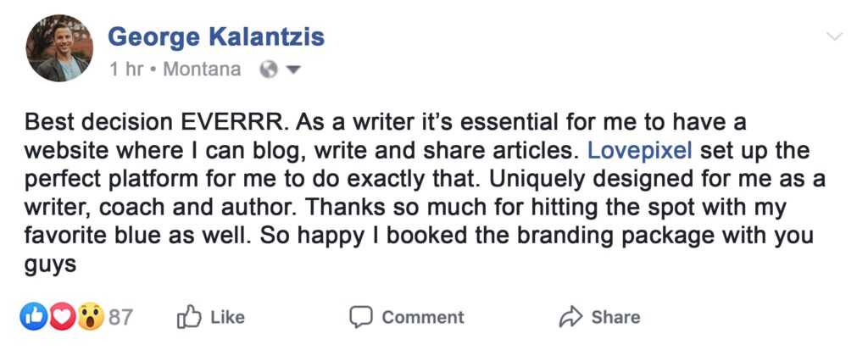Click the Share arrow icon
The image size is (868, 356).
[x=571, y=318]
